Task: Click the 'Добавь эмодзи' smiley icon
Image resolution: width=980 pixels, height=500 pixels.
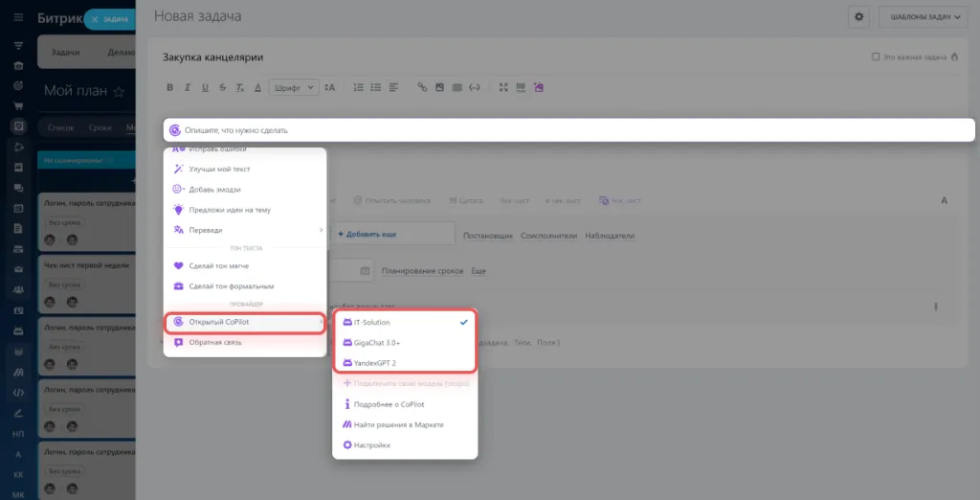Action: click(178, 189)
